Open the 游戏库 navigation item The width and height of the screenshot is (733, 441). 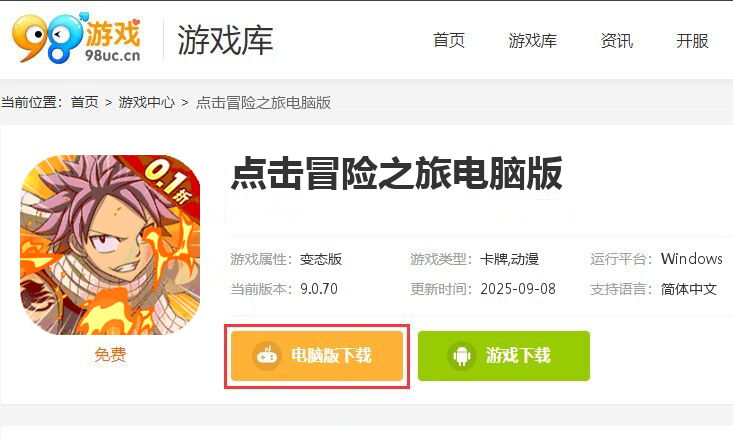pyautogui.click(x=532, y=40)
